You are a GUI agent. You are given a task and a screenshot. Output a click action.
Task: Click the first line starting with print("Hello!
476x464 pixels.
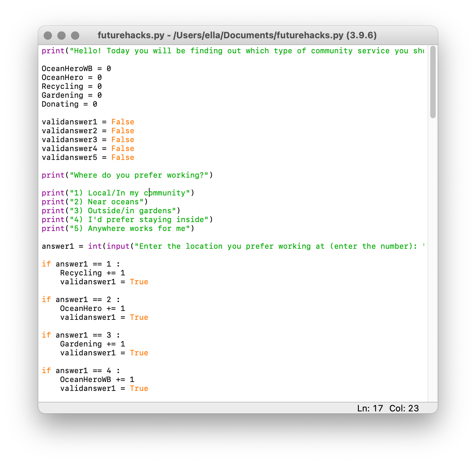(233, 51)
